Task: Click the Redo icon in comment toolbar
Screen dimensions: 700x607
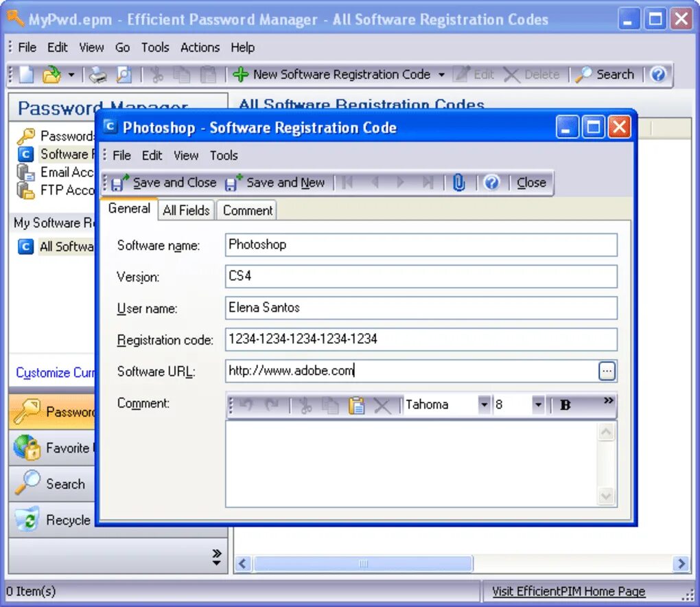Action: tap(271, 406)
